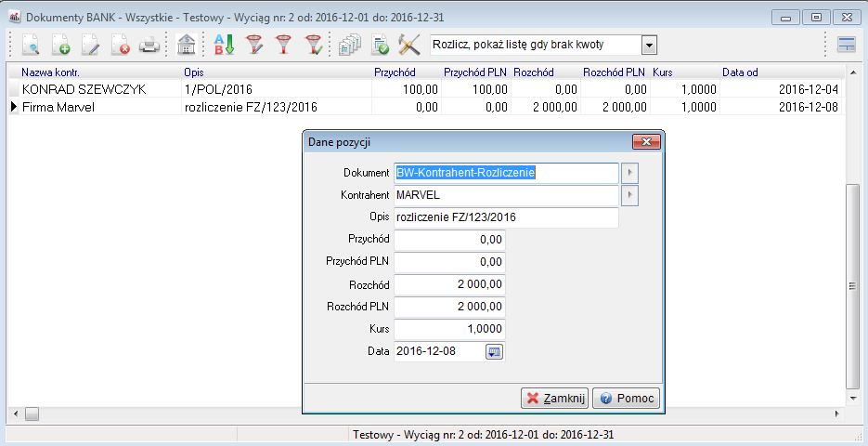Viewport: 868px width, 446px height.
Task: Click the Opis column header
Action: (x=277, y=72)
